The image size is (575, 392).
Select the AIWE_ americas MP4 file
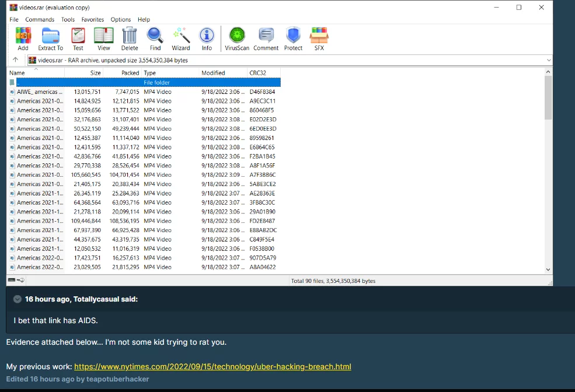[x=37, y=92]
